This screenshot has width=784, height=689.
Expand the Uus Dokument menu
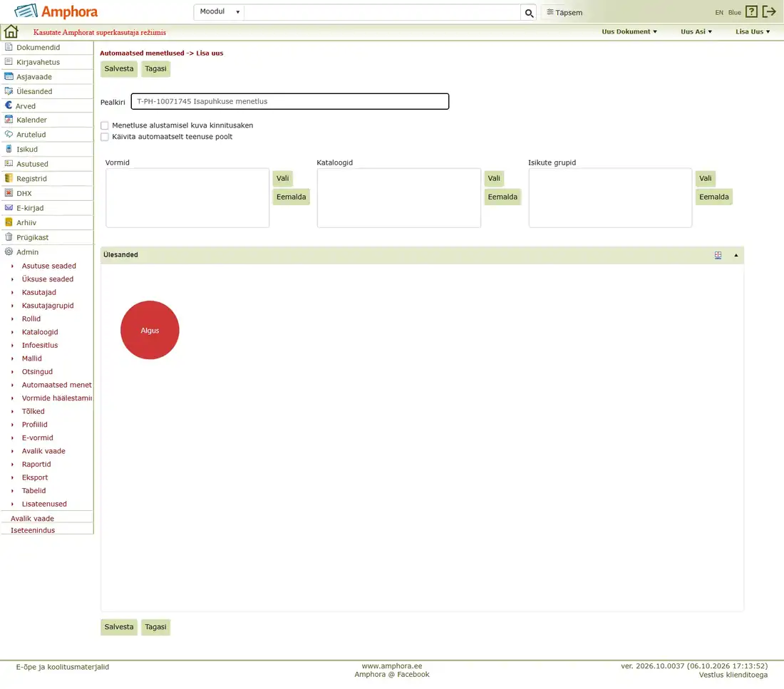coord(629,31)
